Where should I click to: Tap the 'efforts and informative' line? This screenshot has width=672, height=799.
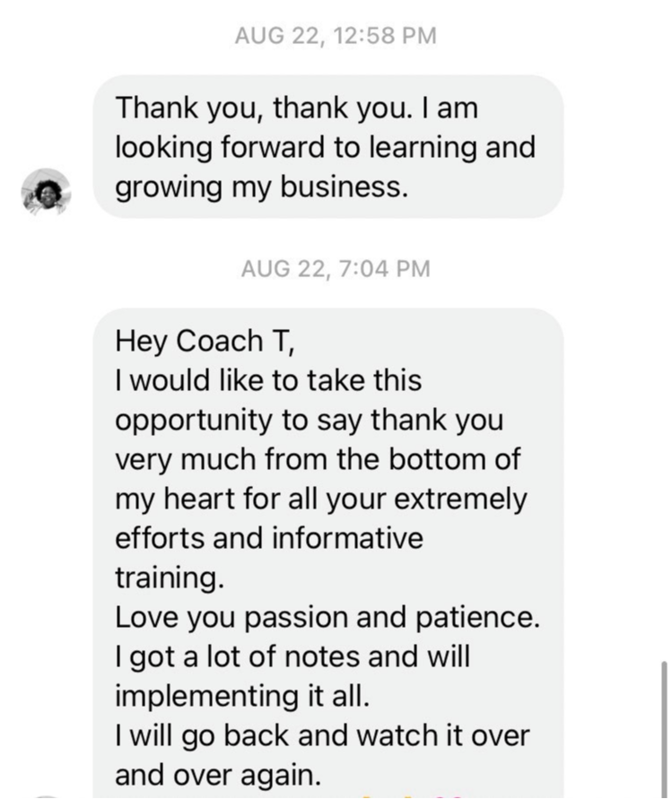[269, 539]
